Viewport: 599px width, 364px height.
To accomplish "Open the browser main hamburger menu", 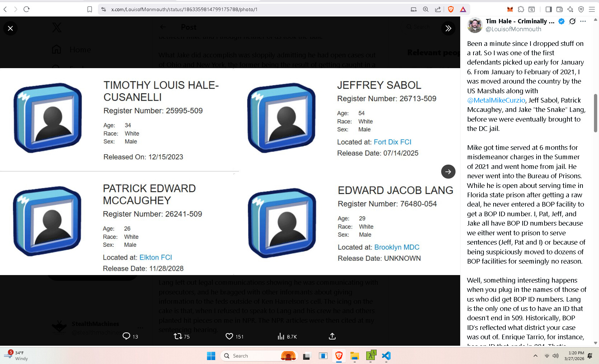I will pyautogui.click(x=592, y=9).
